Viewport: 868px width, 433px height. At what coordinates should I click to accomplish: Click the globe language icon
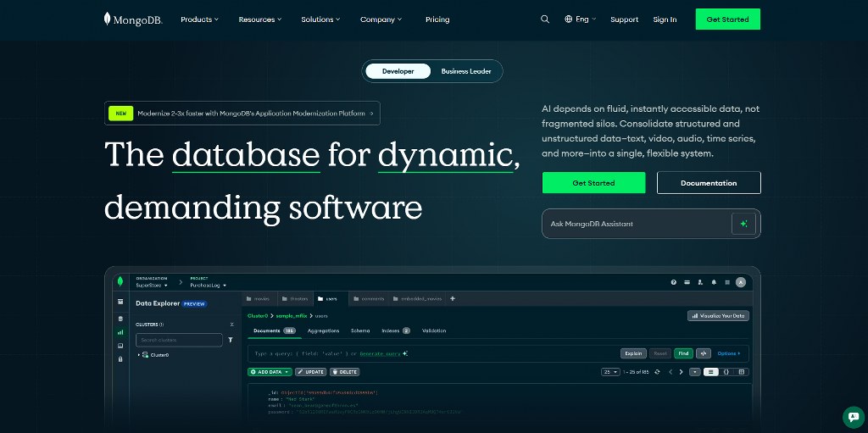[569, 19]
